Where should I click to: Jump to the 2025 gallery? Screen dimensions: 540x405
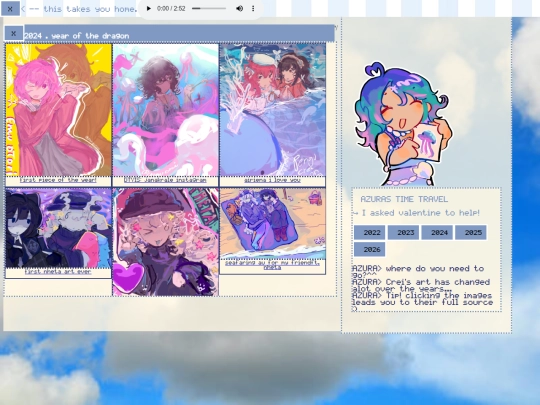pos(471,232)
